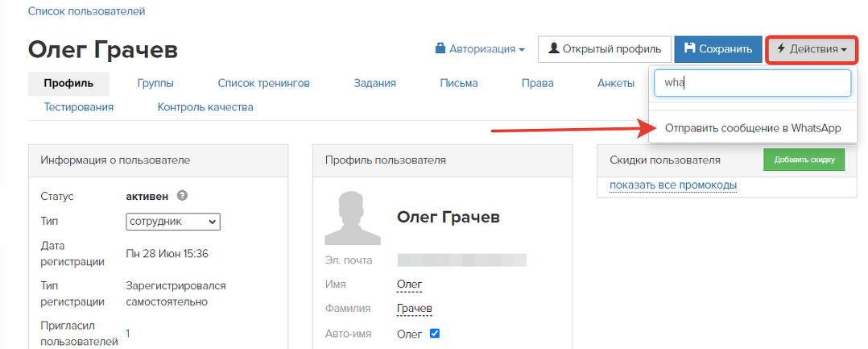The image size is (868, 349).
Task: Click the показать все промокоды link
Action: coord(673,185)
